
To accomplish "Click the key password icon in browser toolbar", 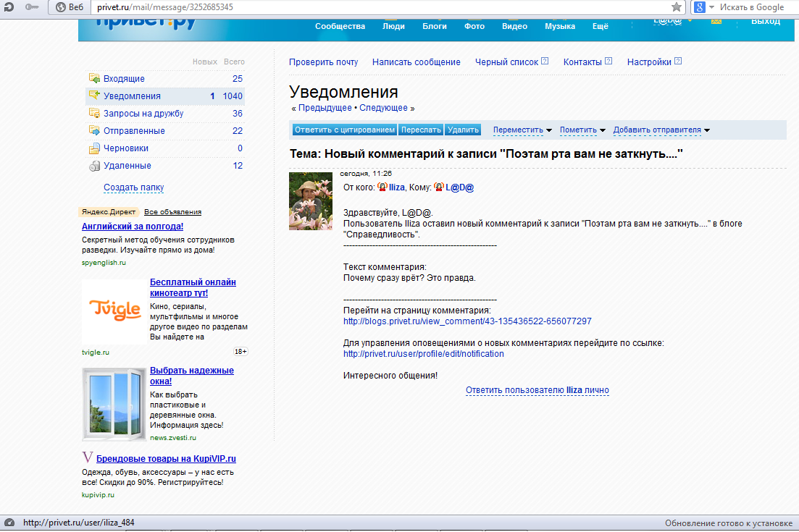I will (x=32, y=7).
